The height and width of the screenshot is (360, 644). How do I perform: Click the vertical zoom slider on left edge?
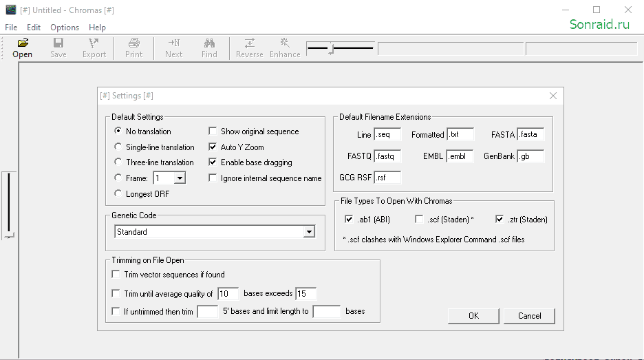coord(9,206)
